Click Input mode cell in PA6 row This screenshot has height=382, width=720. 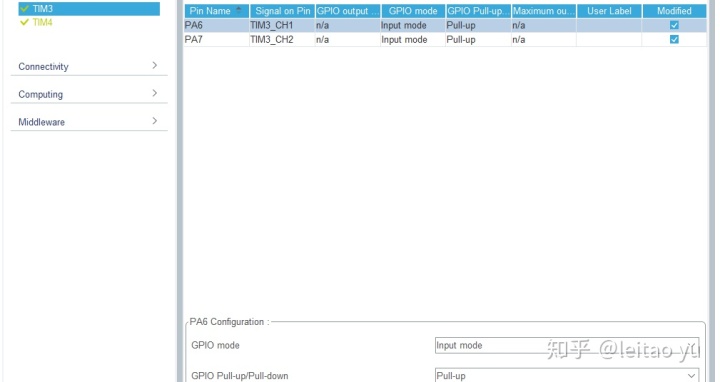tap(413, 25)
